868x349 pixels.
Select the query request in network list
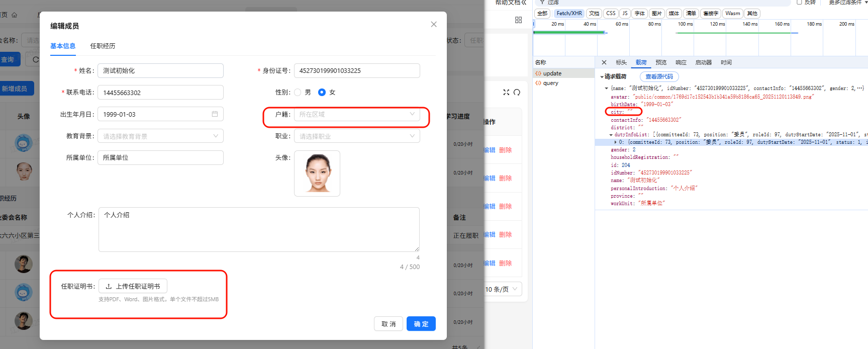point(550,83)
